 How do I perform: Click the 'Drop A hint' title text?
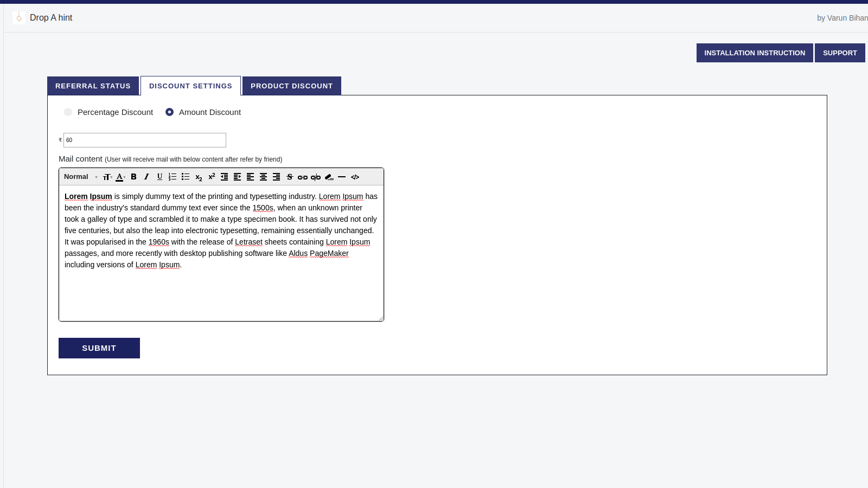click(x=51, y=17)
